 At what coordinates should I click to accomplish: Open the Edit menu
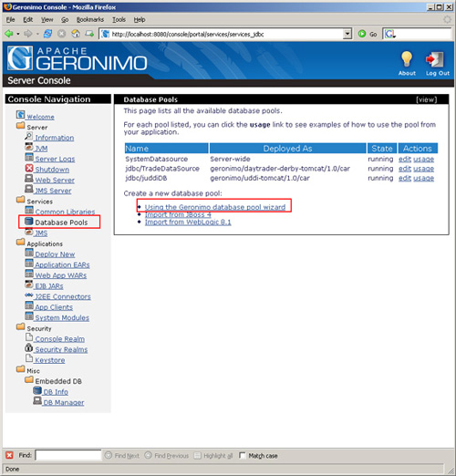tap(28, 20)
